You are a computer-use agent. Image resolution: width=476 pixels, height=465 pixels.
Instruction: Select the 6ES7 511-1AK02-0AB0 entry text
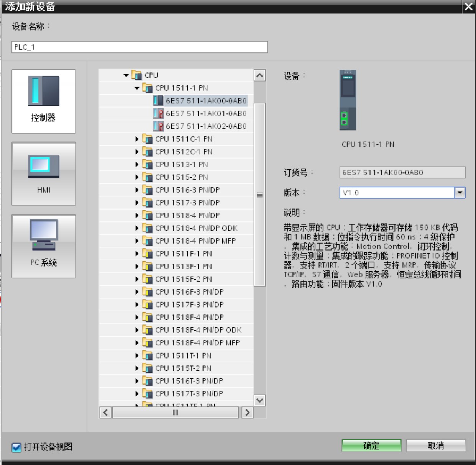point(206,126)
